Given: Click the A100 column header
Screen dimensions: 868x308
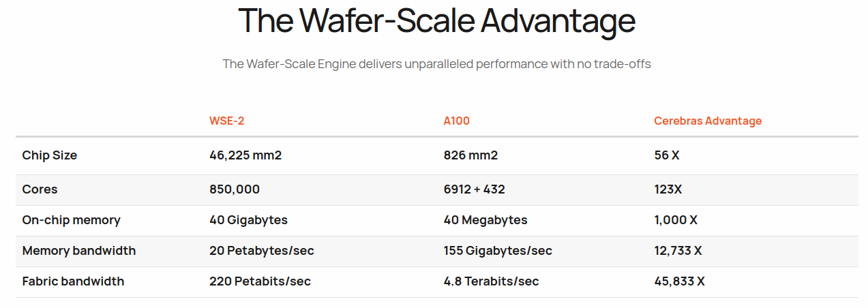Looking at the screenshot, I should tap(457, 121).
